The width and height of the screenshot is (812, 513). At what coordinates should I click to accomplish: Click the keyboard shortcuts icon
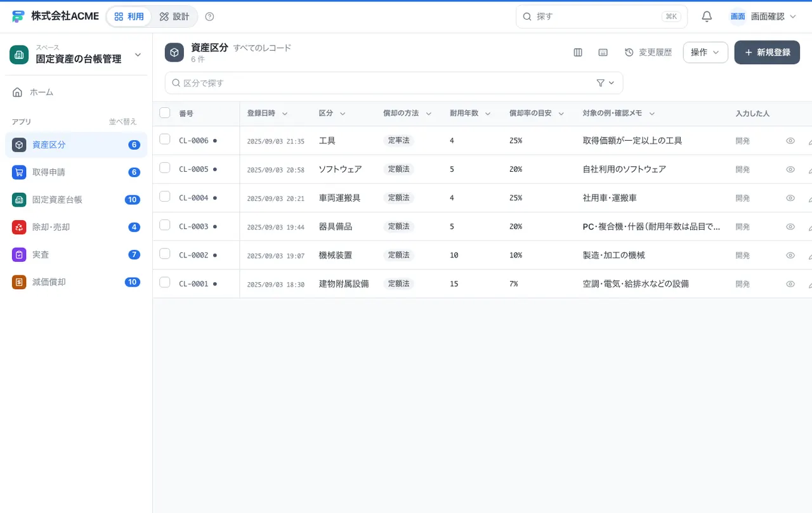pyautogui.click(x=603, y=53)
